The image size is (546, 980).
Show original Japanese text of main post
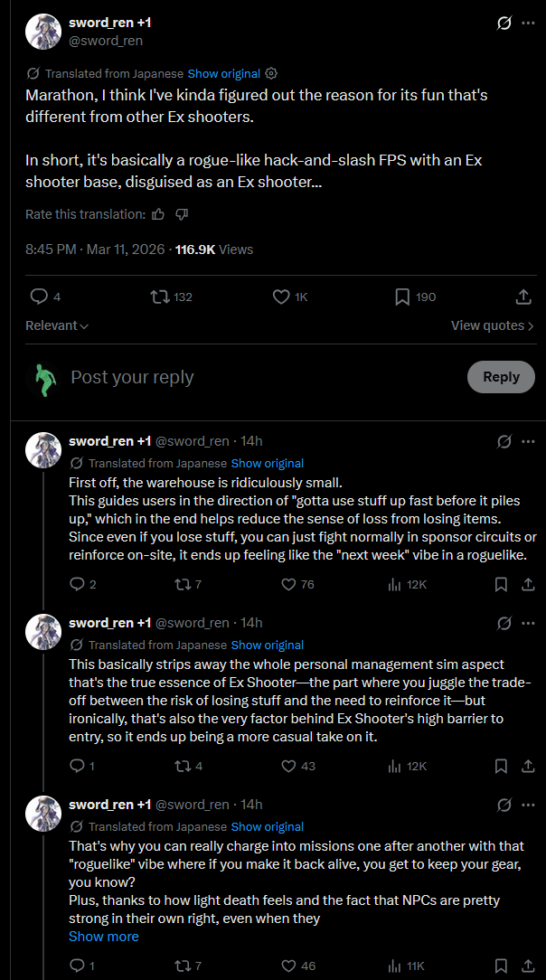tap(223, 73)
